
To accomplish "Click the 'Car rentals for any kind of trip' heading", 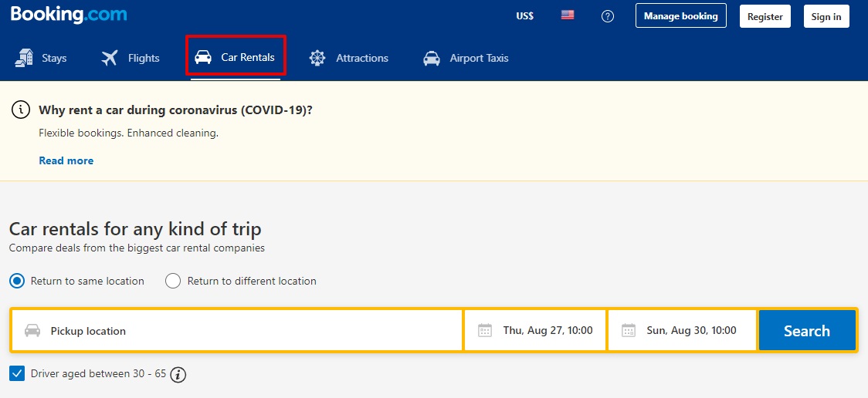I will tap(135, 228).
